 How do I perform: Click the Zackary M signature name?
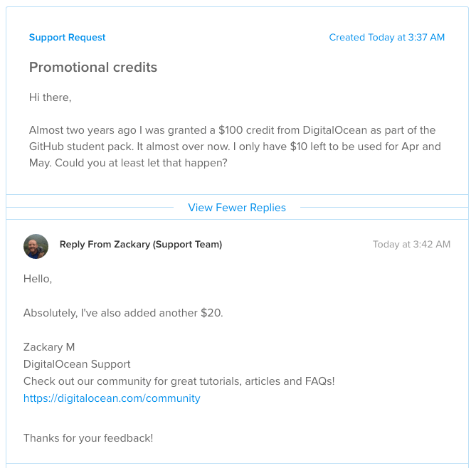(49, 347)
